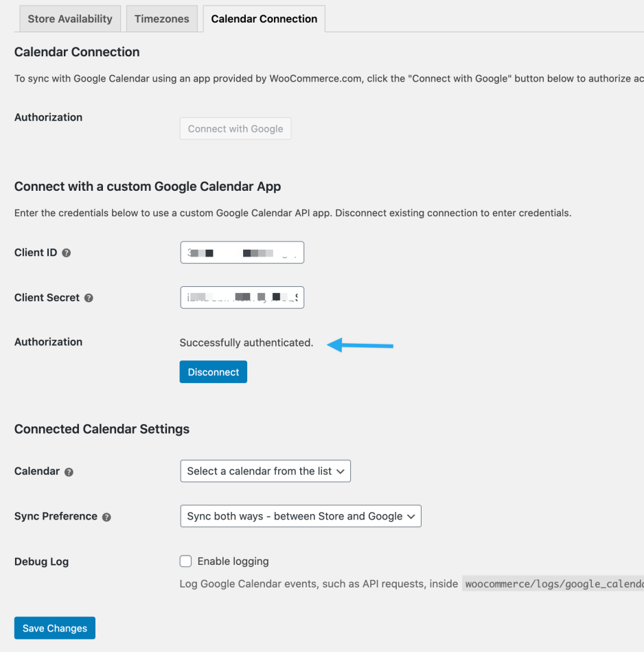Click the Enable logging label text

233,561
